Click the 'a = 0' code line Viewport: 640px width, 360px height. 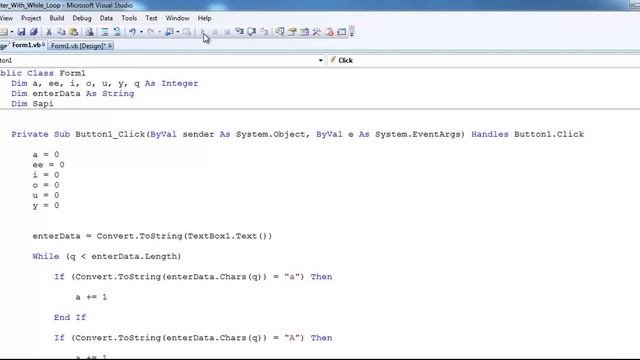(46, 155)
